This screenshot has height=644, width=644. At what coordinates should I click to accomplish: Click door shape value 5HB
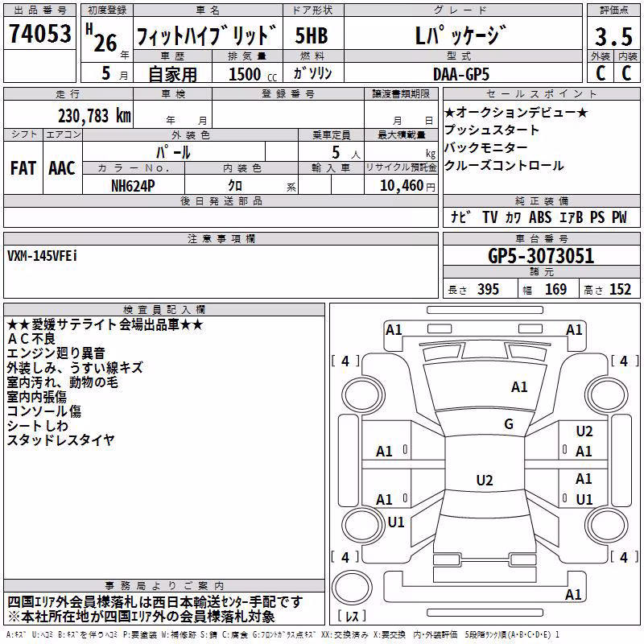(x=312, y=35)
